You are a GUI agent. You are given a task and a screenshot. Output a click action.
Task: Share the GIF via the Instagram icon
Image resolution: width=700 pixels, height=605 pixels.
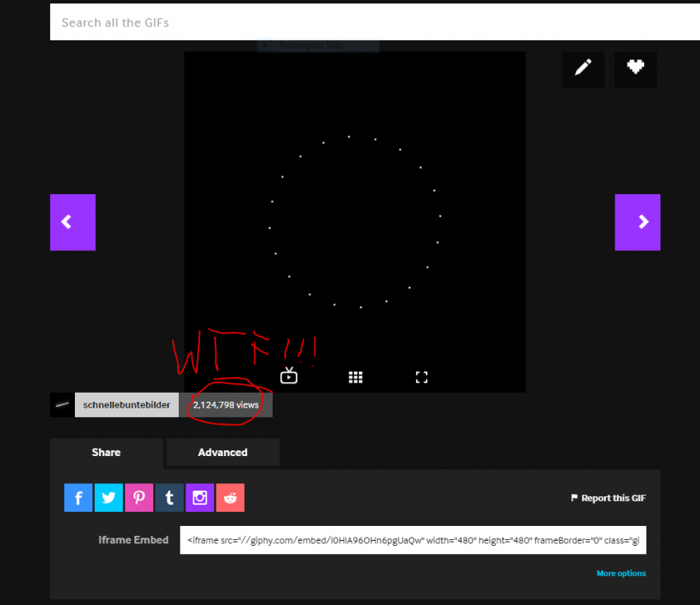[200, 498]
